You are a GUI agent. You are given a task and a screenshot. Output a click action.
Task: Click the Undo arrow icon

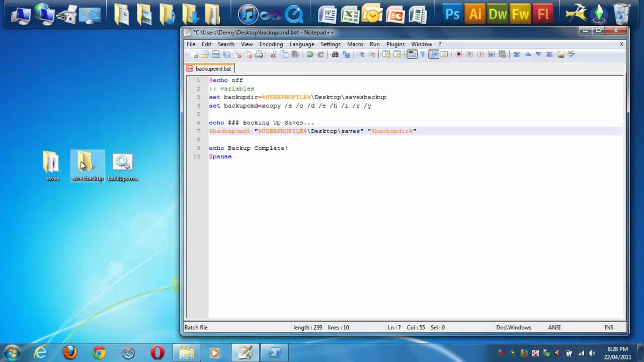(x=310, y=54)
